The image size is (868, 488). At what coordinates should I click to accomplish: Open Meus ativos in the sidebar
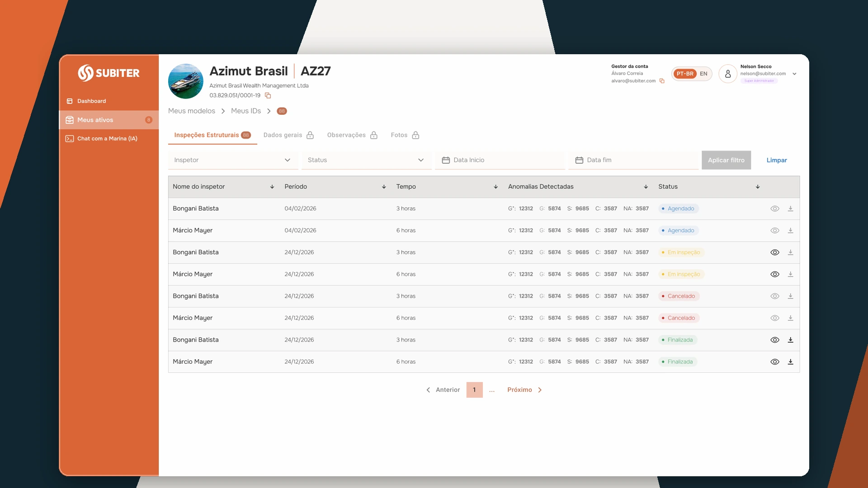pyautogui.click(x=109, y=120)
